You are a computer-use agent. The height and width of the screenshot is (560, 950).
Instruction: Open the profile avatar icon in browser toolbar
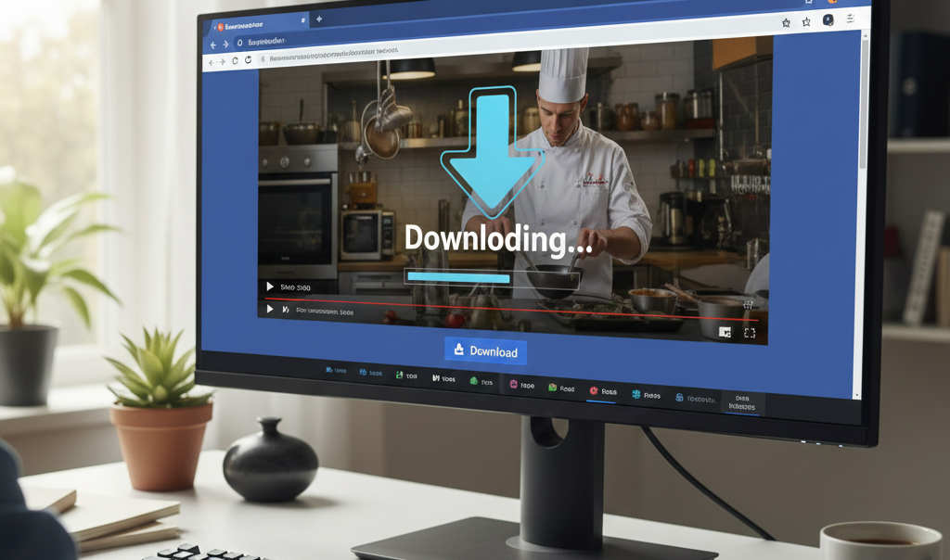tap(828, 20)
